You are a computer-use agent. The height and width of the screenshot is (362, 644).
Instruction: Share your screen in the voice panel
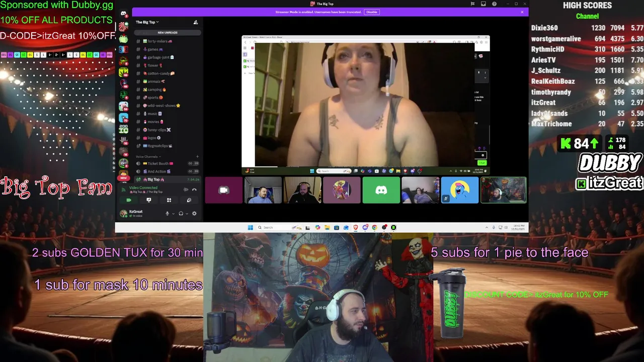pyautogui.click(x=149, y=200)
